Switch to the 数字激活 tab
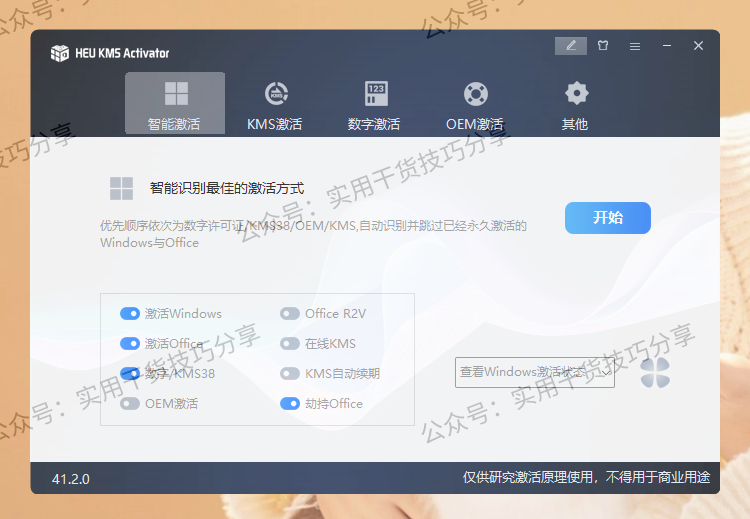The width and height of the screenshot is (750, 519). tap(374, 106)
